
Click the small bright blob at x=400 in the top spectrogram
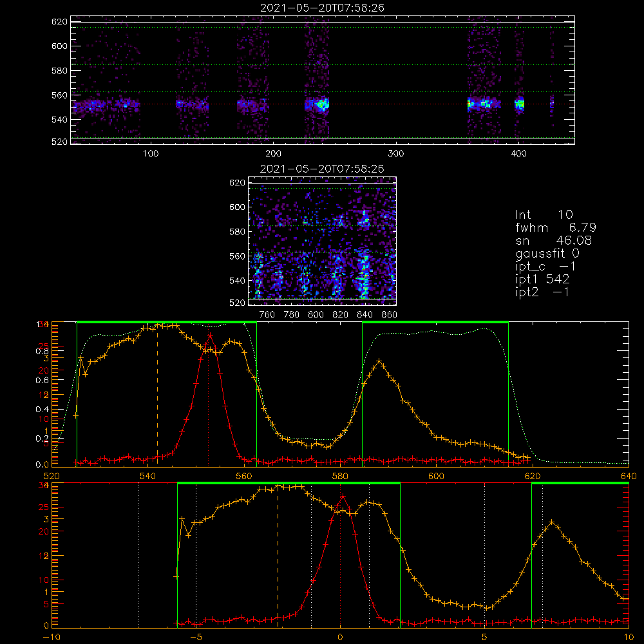point(520,104)
